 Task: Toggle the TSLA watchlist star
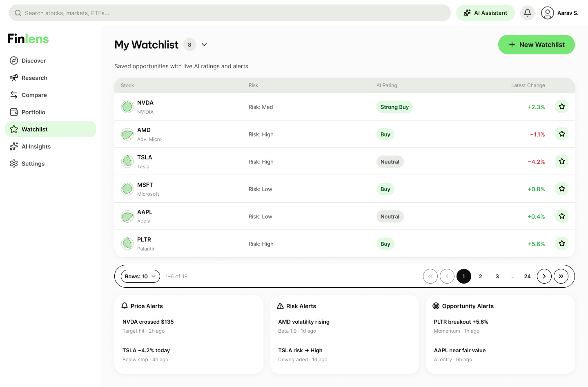point(562,161)
